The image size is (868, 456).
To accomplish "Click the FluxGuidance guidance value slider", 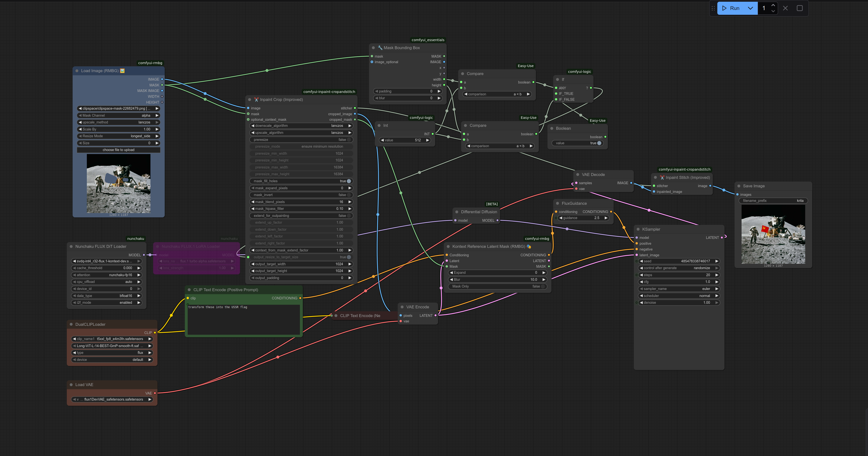I will point(584,218).
